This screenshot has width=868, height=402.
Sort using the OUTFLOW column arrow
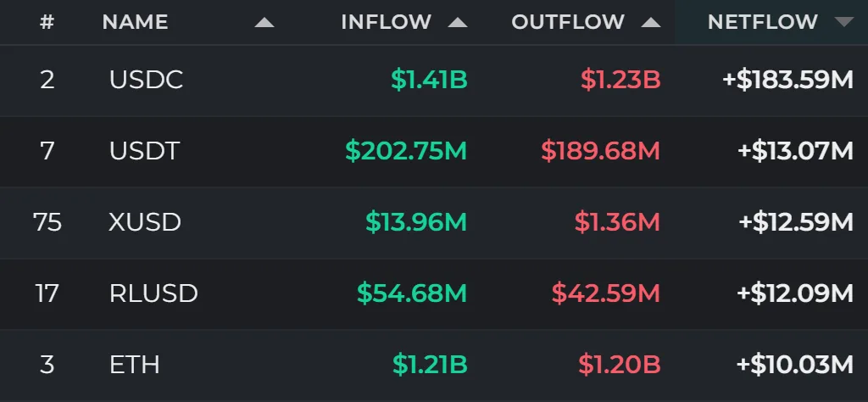(x=651, y=22)
